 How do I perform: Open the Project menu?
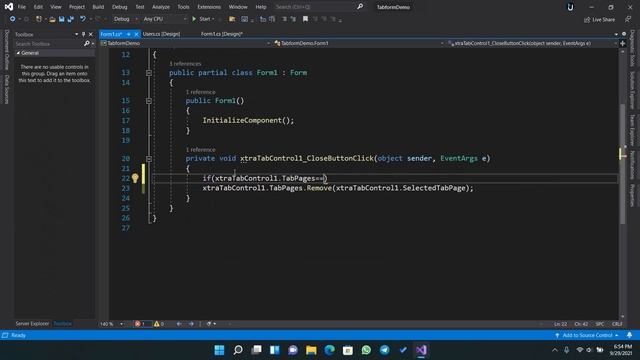pos(77,7)
